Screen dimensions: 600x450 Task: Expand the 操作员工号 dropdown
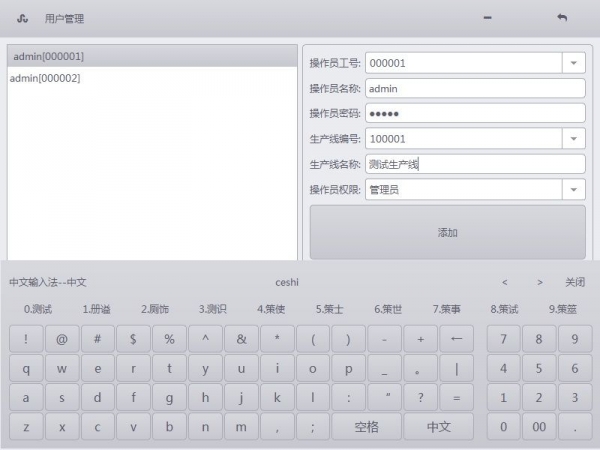click(x=574, y=63)
